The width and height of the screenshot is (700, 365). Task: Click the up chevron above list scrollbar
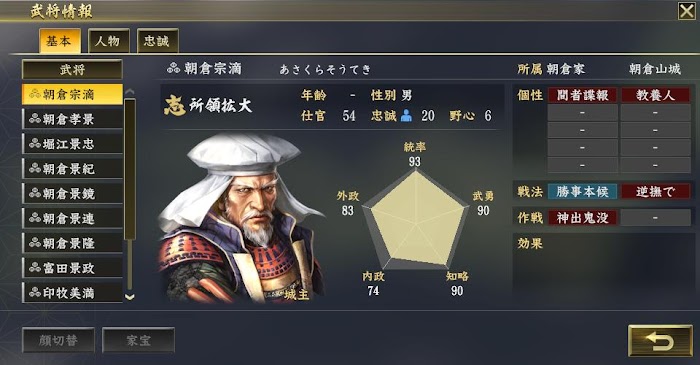(129, 91)
